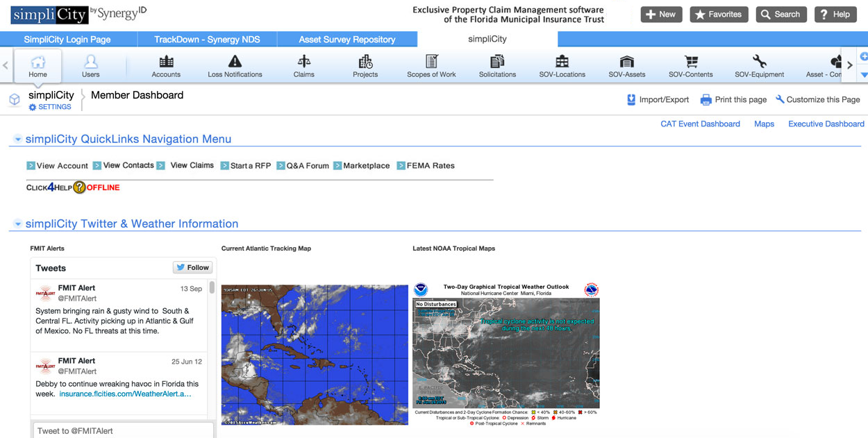The width and height of the screenshot is (868, 438).
Task: Switch to SimpliCity Login Page tab
Action: click(x=67, y=40)
